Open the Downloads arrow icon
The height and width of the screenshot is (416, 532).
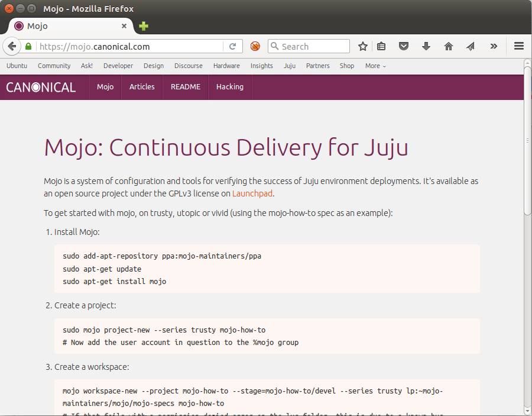coord(426,46)
